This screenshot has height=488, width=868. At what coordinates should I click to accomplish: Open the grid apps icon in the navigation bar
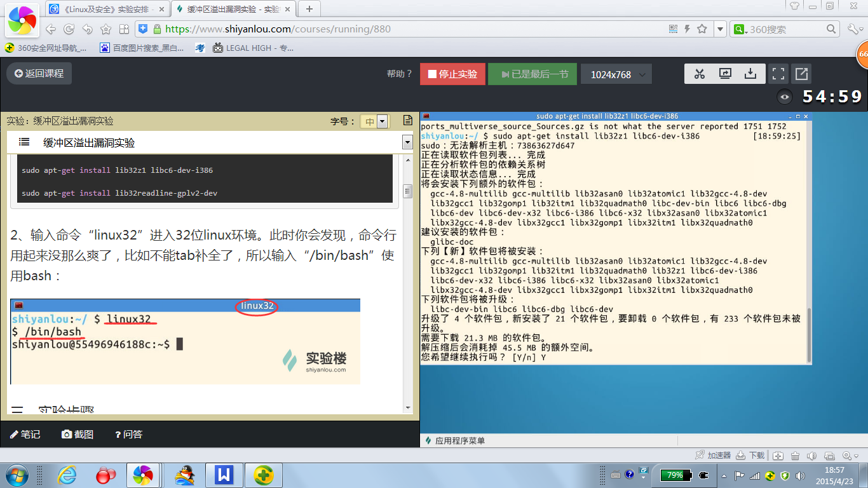[x=124, y=29]
